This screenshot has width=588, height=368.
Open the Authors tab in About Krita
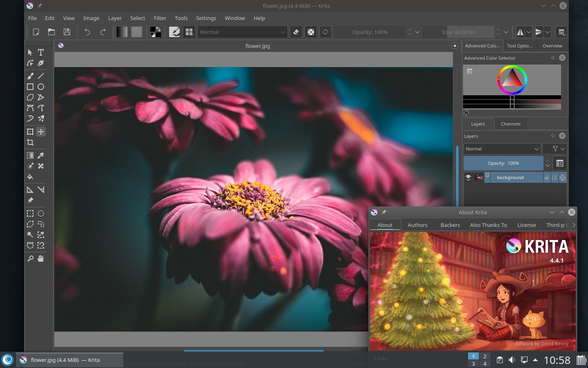pyautogui.click(x=417, y=225)
